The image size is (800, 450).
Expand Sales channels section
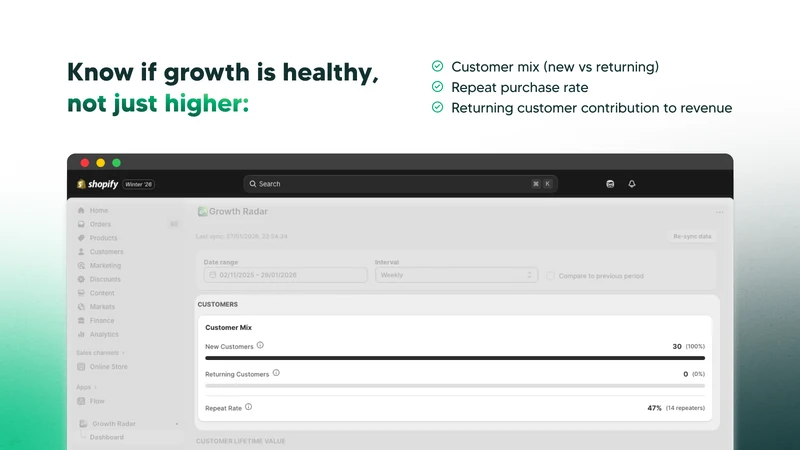click(x=101, y=353)
